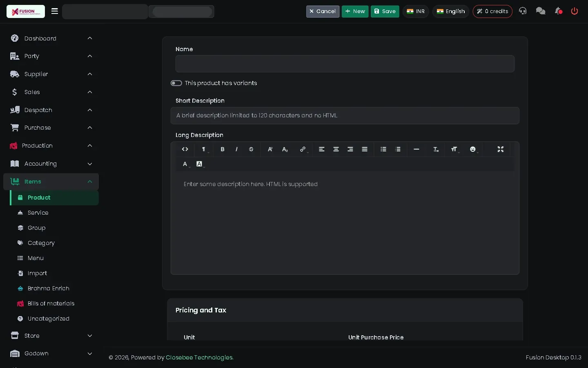Open the notifications bell
588x368 pixels.
[x=558, y=11]
